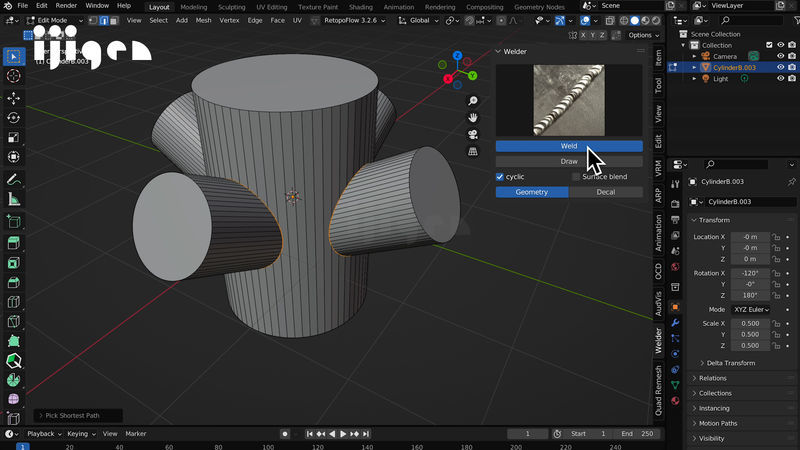This screenshot has width=800, height=450.
Task: Open the XYZ Euler rotation mode dropdown
Action: tap(752, 309)
